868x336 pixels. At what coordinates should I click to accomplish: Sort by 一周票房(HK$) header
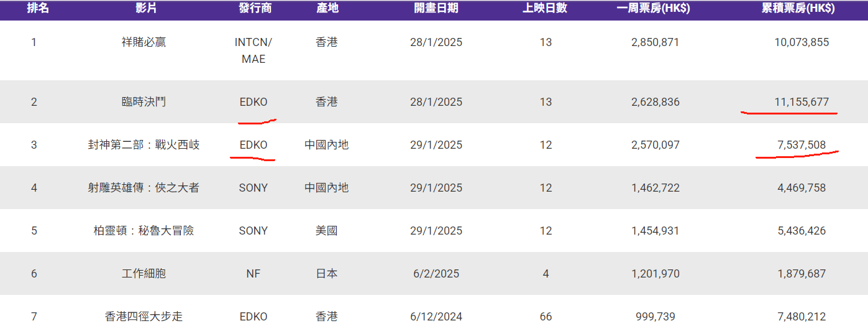coord(653,8)
